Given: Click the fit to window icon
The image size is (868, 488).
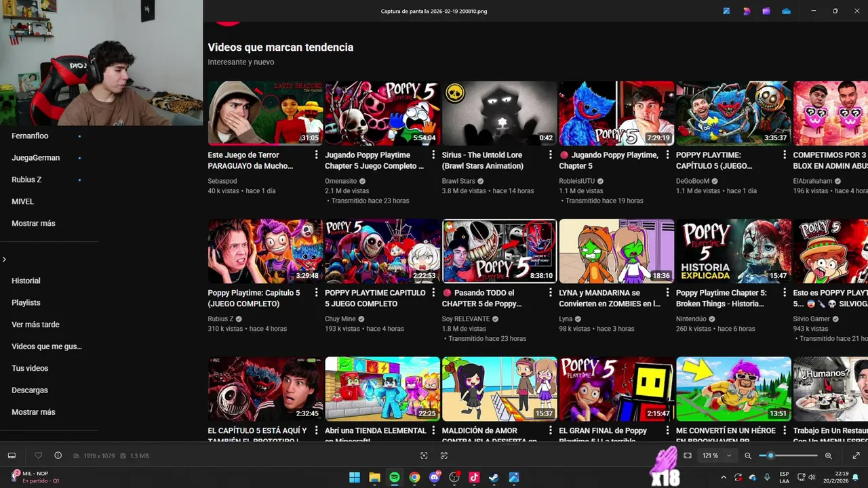Looking at the screenshot, I should [688, 455].
